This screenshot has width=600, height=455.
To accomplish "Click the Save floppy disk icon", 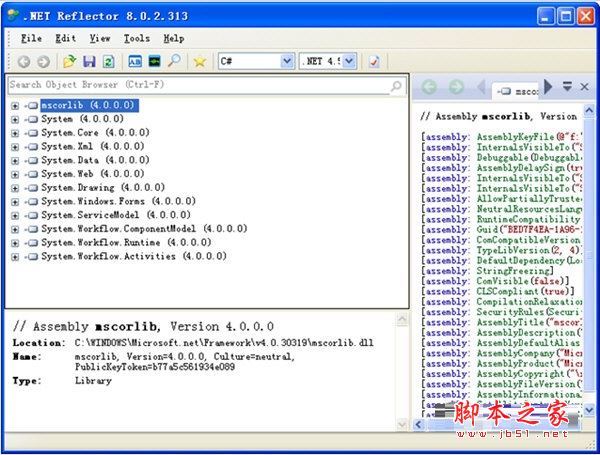I will pyautogui.click(x=89, y=61).
